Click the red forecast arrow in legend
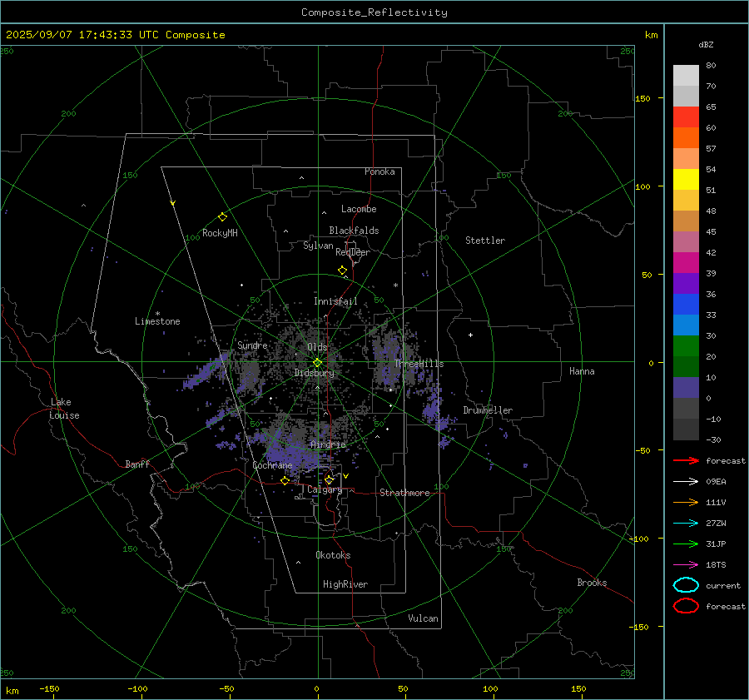Screen dimensions: 749x700 pyautogui.click(x=686, y=460)
